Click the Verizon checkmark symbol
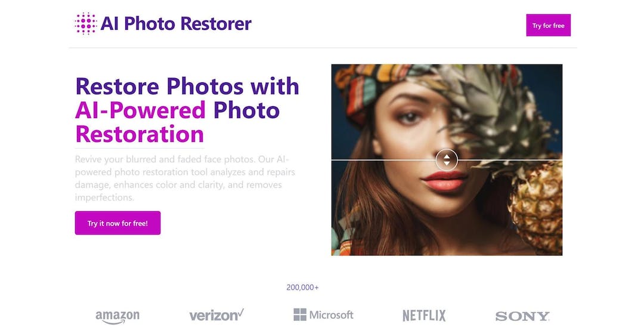This screenshot has width=644, height=336. pyautogui.click(x=240, y=312)
